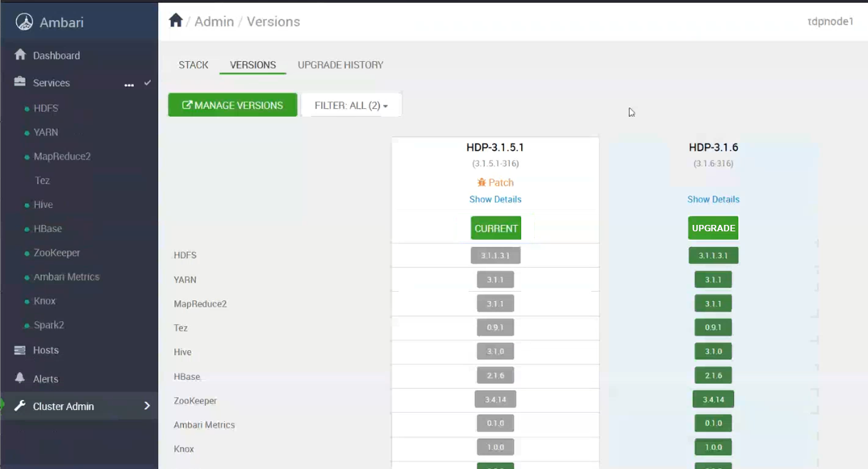Screen dimensions: 868x469
Task: Click HDFS 3.1.1.3.1 badge under HDP-3.1.5.1
Action: point(496,255)
